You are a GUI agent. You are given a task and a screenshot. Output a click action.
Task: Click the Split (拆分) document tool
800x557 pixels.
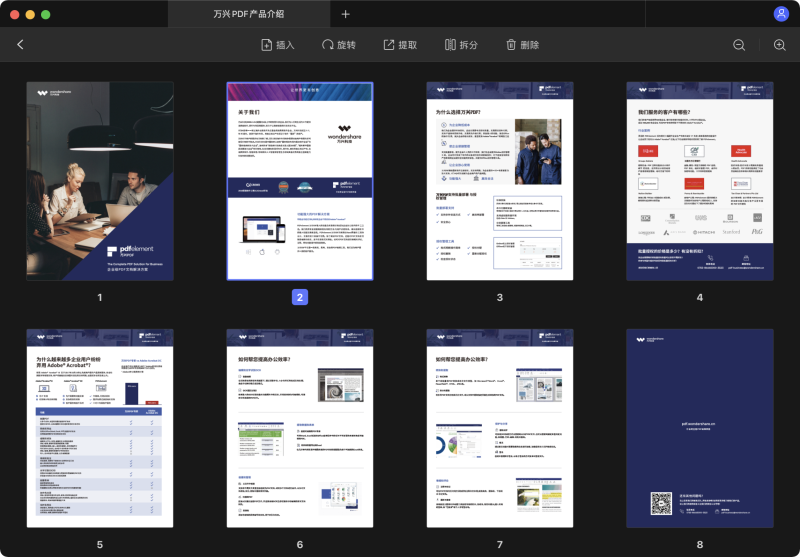coord(461,45)
